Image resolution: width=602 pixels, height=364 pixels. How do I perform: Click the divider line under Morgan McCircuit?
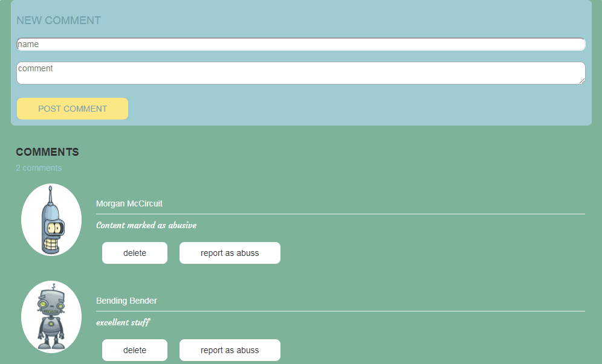coord(340,214)
